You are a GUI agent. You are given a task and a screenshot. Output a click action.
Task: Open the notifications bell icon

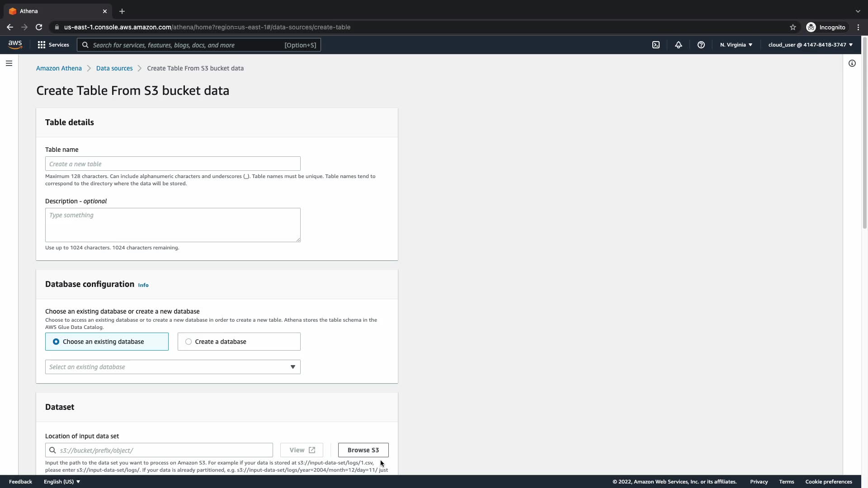coord(679,45)
